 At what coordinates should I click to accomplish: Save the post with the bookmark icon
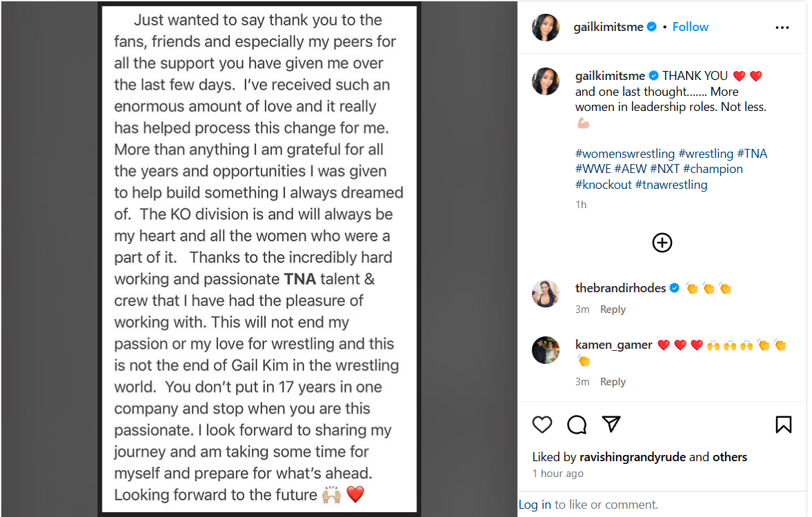point(783,425)
